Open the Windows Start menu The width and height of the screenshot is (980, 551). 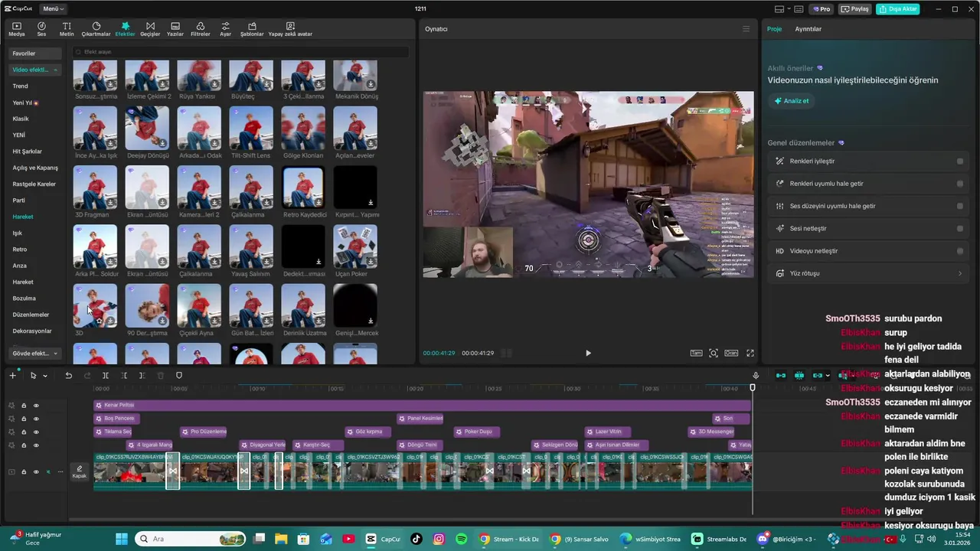(122, 539)
